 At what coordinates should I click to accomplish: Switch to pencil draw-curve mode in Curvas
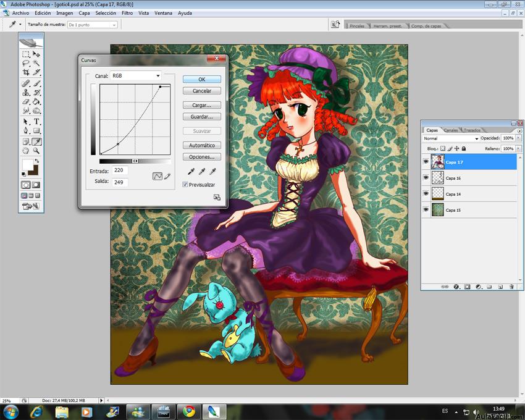point(167,176)
